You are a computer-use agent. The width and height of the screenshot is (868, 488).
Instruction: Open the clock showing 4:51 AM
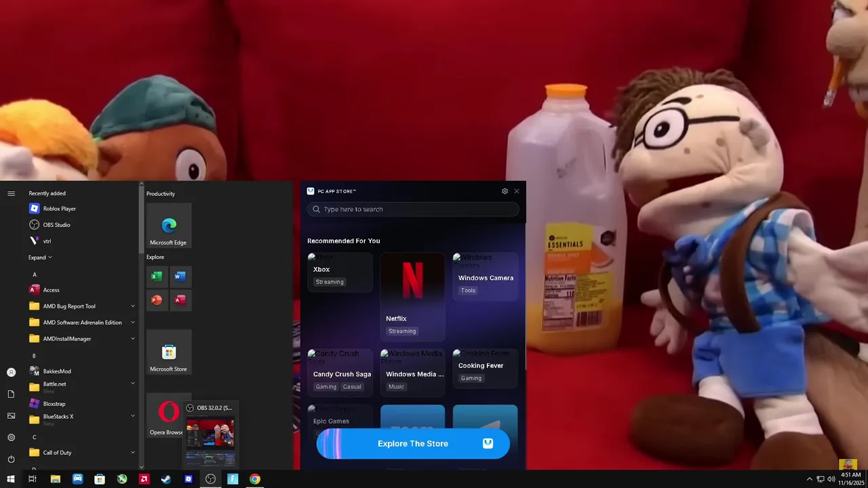click(x=850, y=479)
